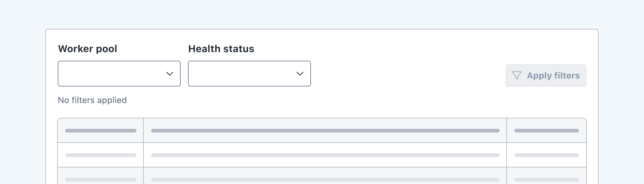Screen dimensions: 644x184
Task: Select the rightmost table header cell
Action: click(x=547, y=130)
